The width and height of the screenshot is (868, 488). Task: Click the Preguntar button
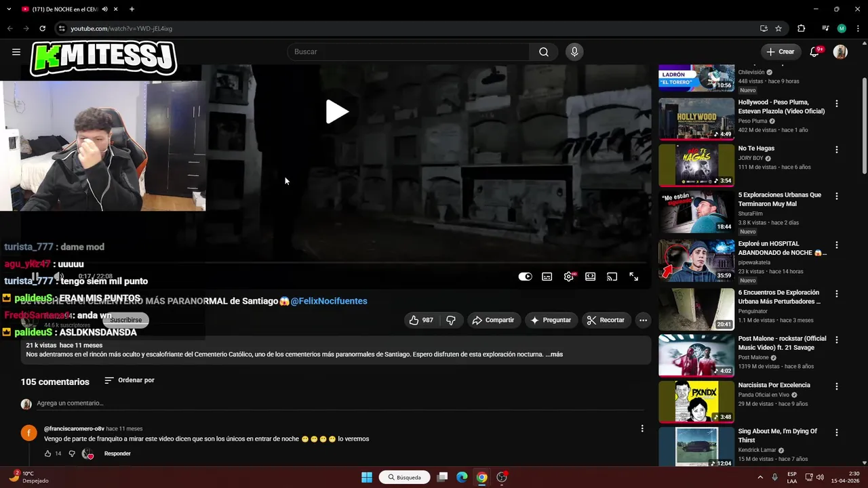point(551,320)
